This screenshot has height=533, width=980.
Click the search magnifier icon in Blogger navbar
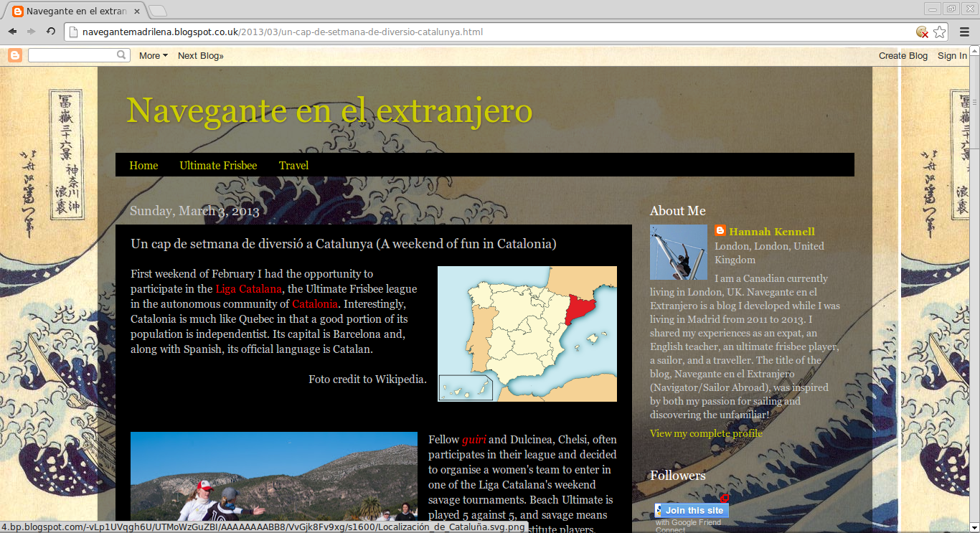coord(122,55)
